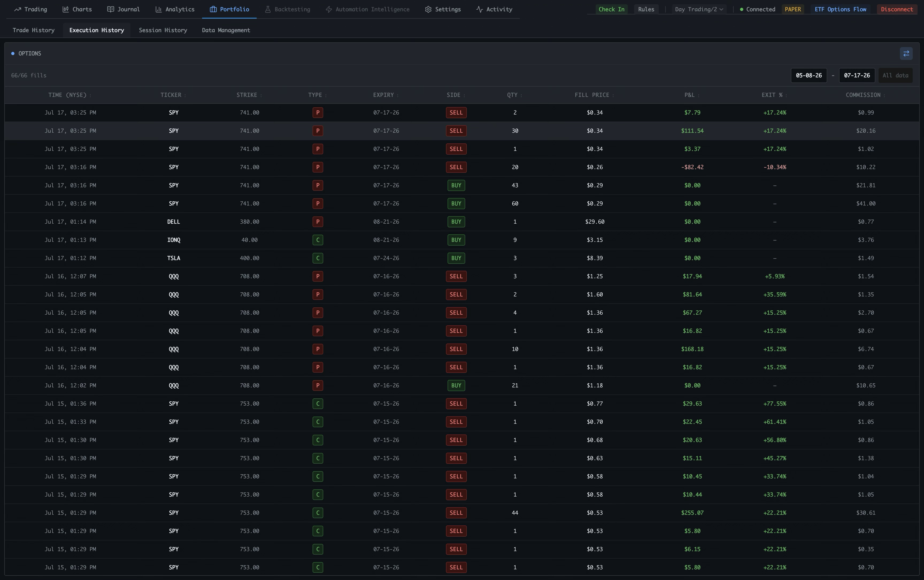The height and width of the screenshot is (580, 924).
Task: Click the $41.00 commission value
Action: (866, 204)
